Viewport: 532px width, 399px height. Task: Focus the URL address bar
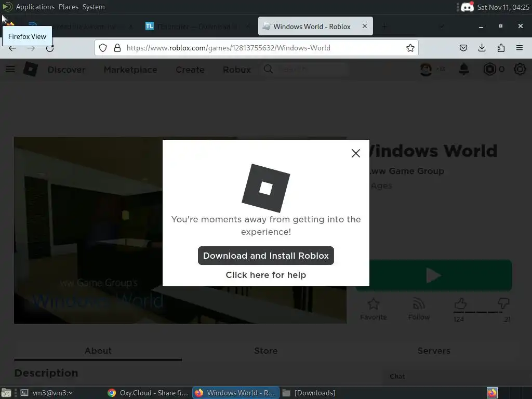(256, 48)
